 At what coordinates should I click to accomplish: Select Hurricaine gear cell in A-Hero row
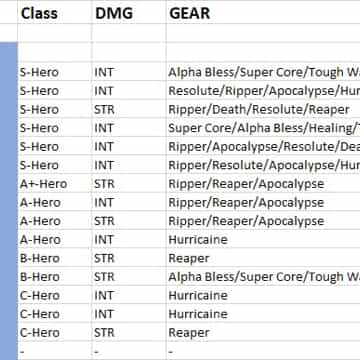click(x=263, y=240)
